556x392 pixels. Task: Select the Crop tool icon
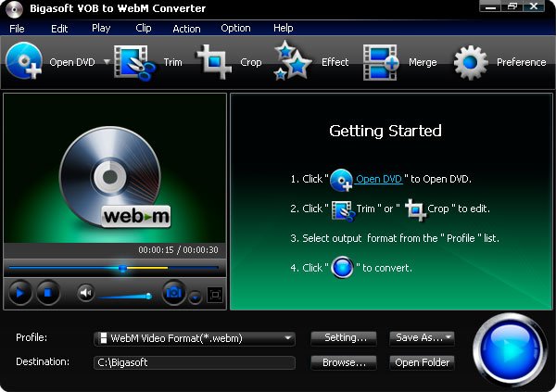213,62
